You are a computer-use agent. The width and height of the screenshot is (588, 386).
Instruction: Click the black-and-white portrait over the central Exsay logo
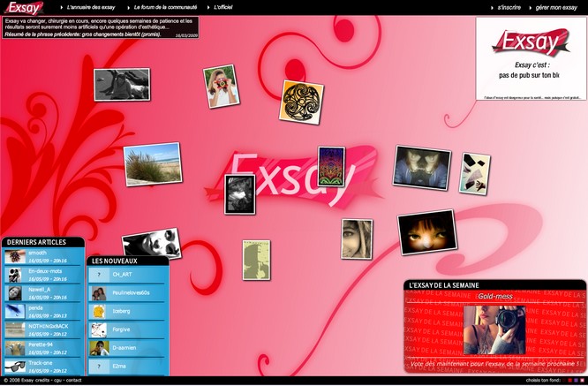pos(240,194)
